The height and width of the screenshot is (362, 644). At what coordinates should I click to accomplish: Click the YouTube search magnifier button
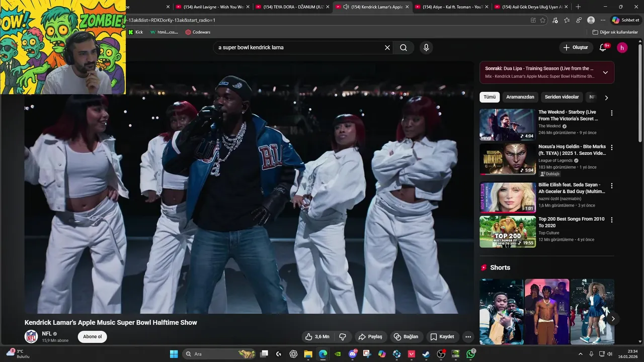click(404, 48)
